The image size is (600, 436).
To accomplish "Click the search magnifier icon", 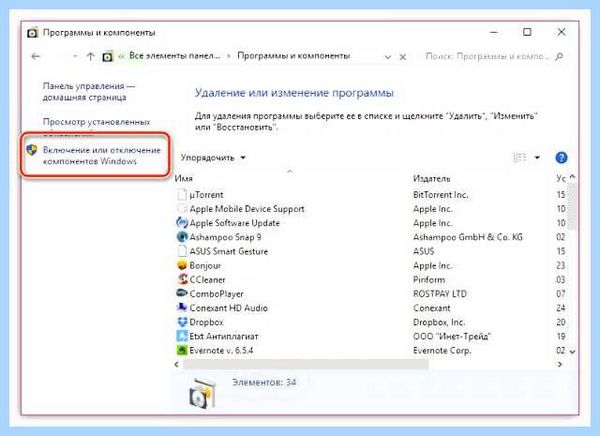I will click(559, 56).
